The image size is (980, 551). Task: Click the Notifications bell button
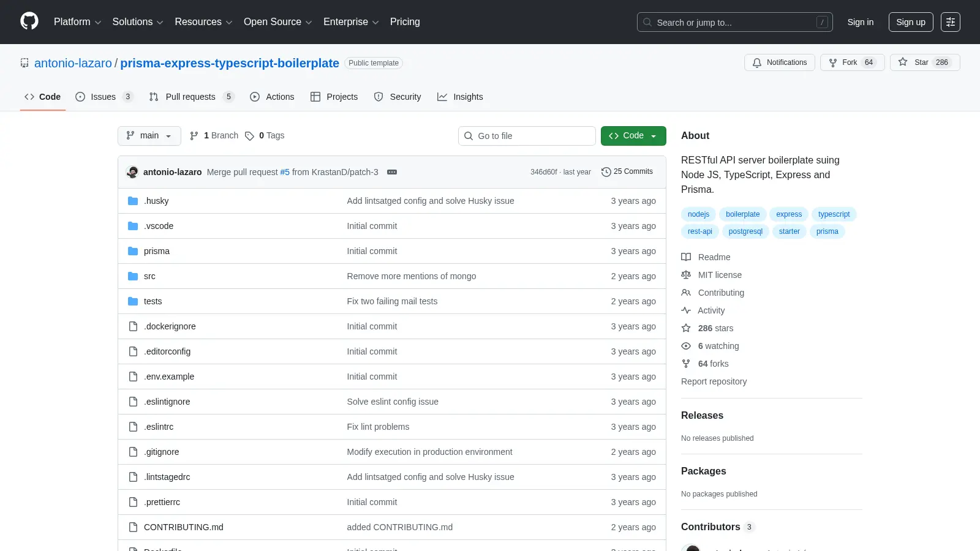click(x=780, y=62)
